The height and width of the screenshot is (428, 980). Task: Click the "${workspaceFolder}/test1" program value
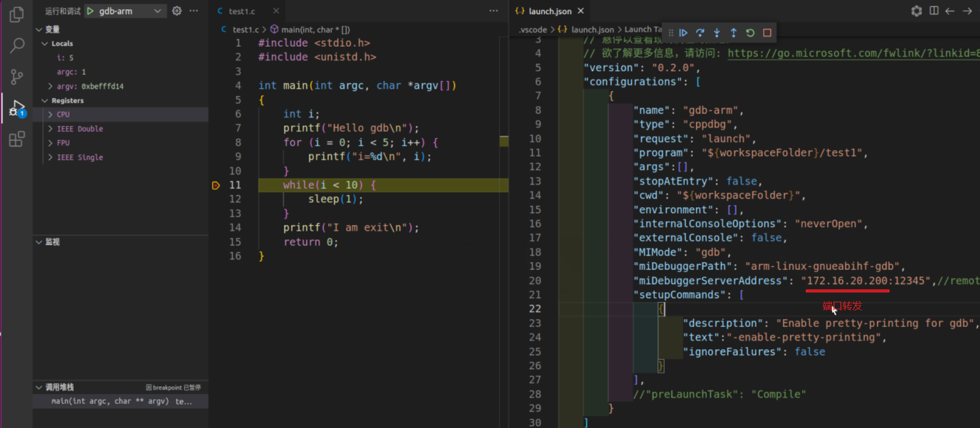click(782, 153)
